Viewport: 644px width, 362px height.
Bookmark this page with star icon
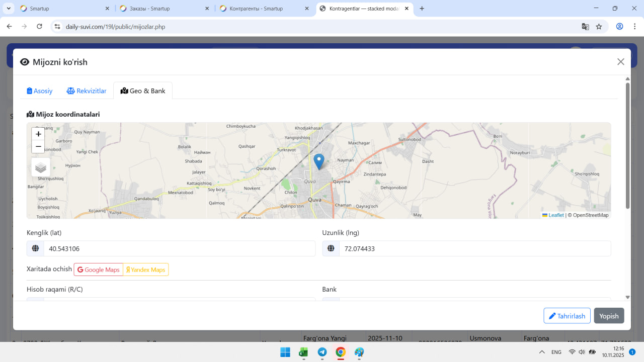(x=599, y=27)
